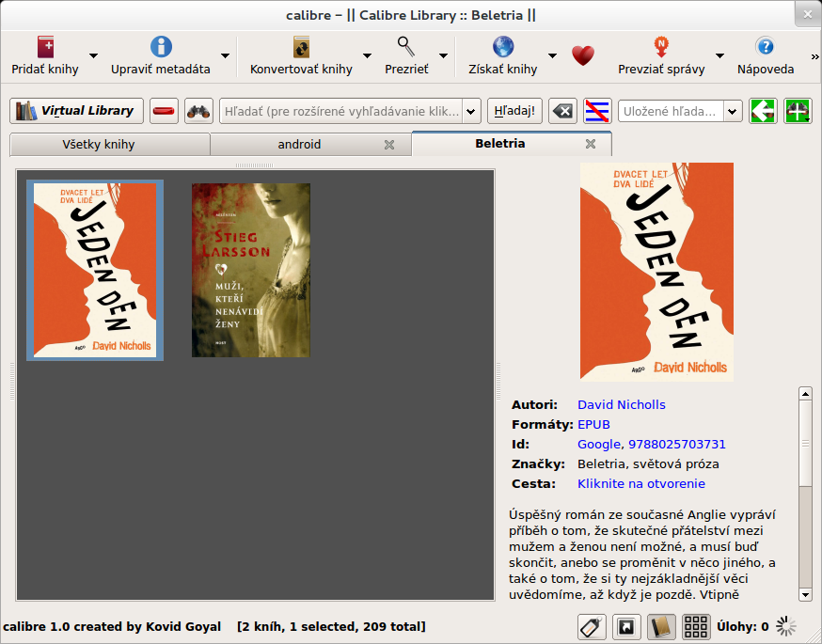Expand the Získať knihy dropdown arrow
This screenshot has width=822, height=644.
pos(552,55)
